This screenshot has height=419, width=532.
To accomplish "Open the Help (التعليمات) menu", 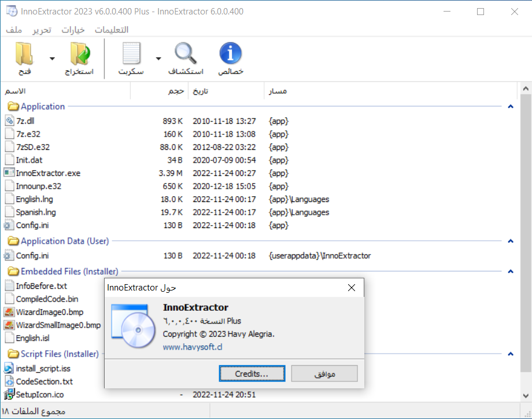I will coord(111,30).
